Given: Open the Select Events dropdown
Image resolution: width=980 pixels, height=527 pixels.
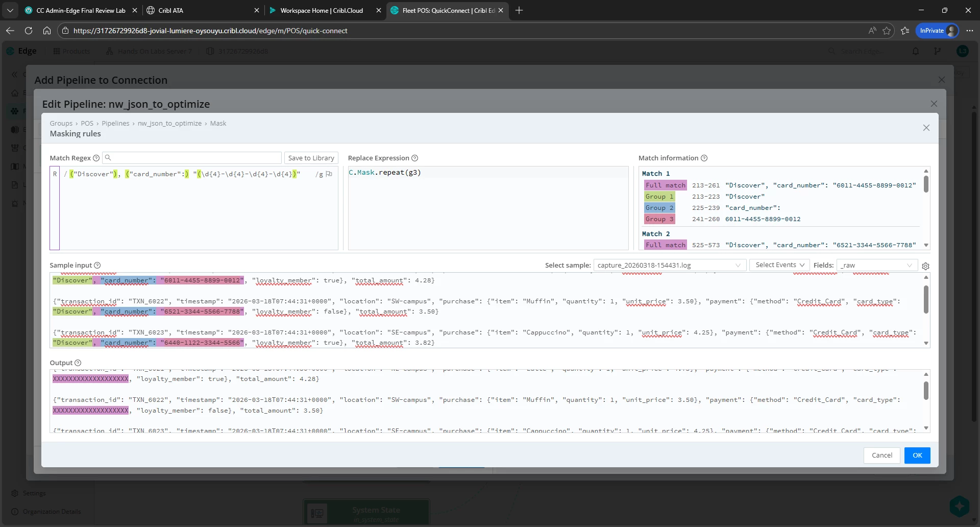Looking at the screenshot, I should (x=779, y=265).
